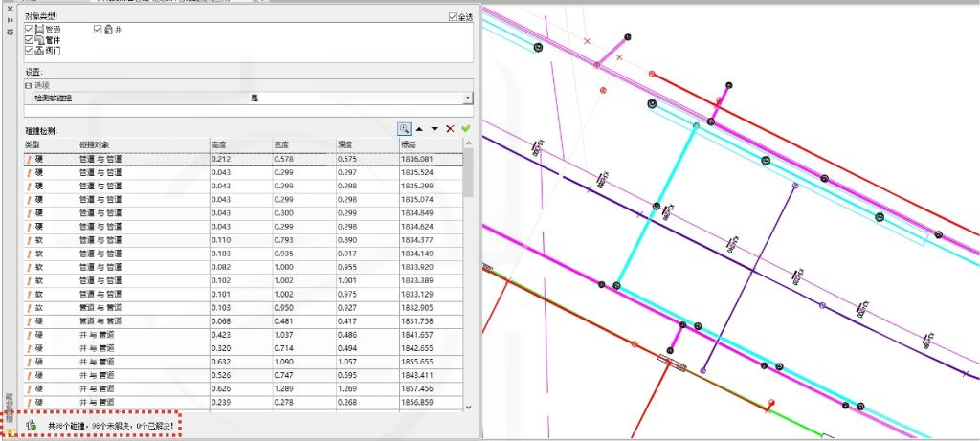Click elevation cell 1833.389
The height and width of the screenshot is (441, 980).
[432, 280]
